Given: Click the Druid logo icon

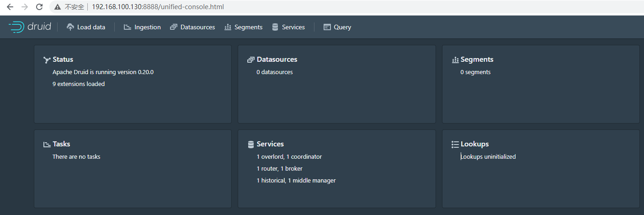Looking at the screenshot, I should point(16,27).
